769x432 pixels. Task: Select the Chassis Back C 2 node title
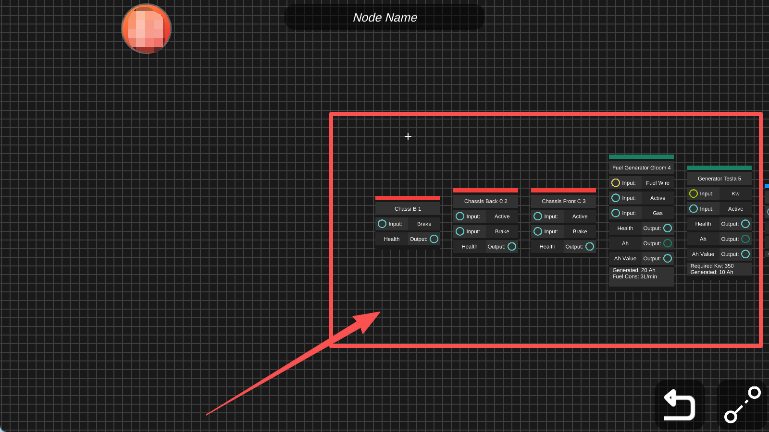[485, 201]
